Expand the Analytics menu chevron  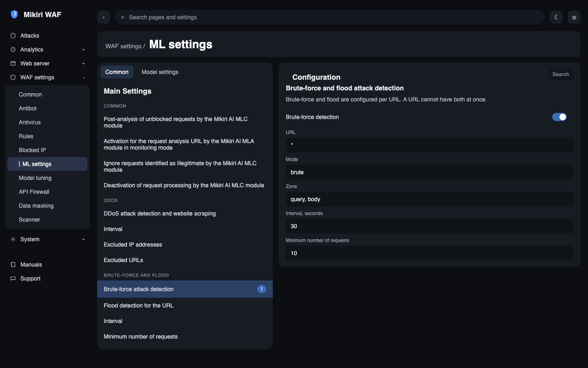pos(84,50)
